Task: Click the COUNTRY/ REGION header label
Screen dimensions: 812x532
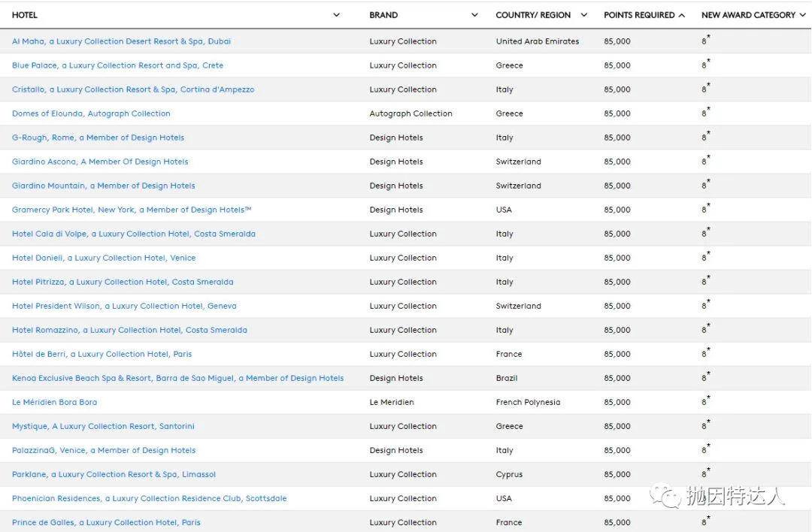Action: [533, 15]
